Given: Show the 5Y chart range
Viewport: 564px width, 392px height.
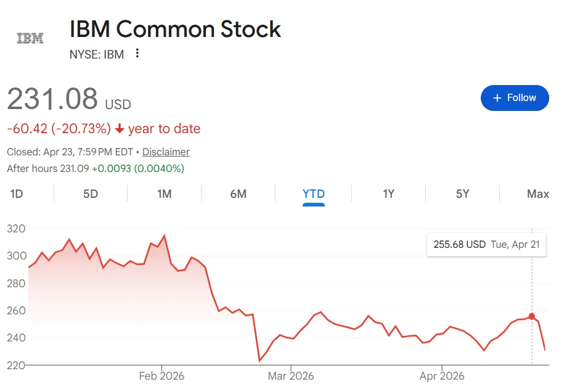Looking at the screenshot, I should coord(462,194).
